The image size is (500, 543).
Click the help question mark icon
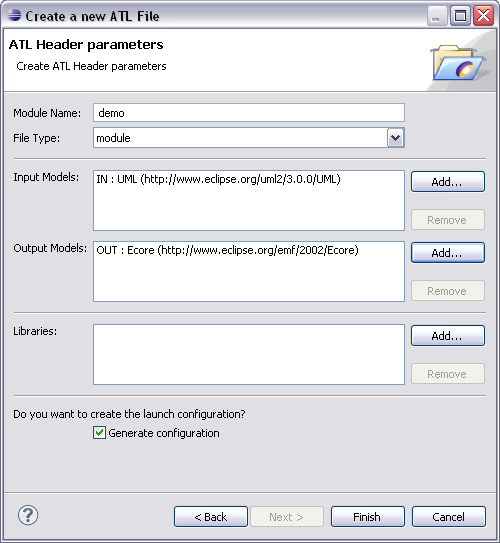(x=28, y=516)
